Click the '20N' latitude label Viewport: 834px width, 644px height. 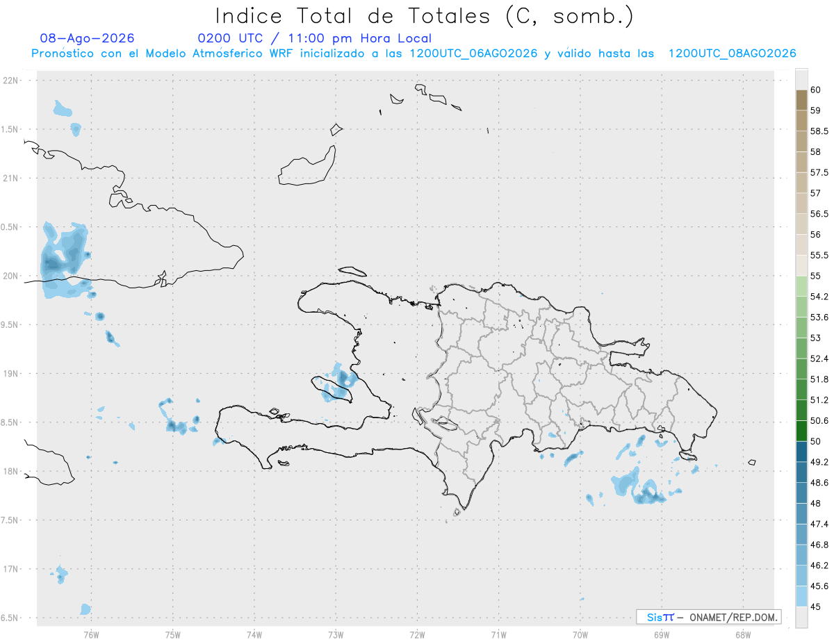tap(12, 276)
